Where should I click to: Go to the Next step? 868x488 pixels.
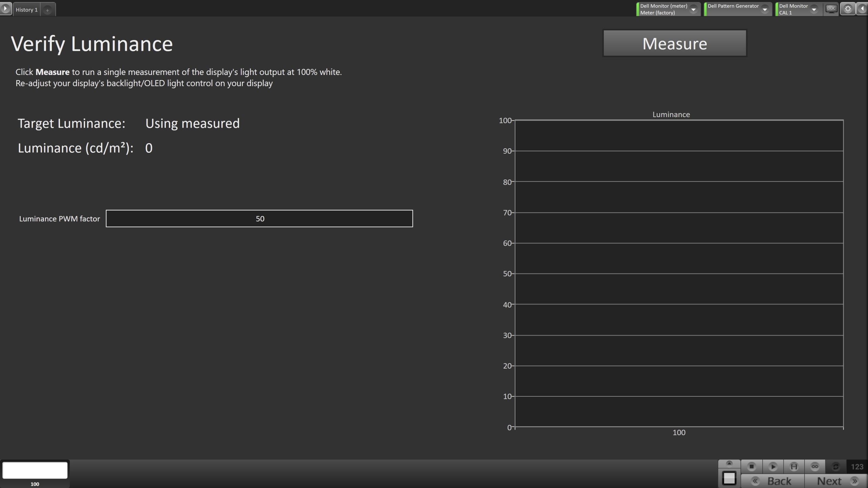pos(836,481)
